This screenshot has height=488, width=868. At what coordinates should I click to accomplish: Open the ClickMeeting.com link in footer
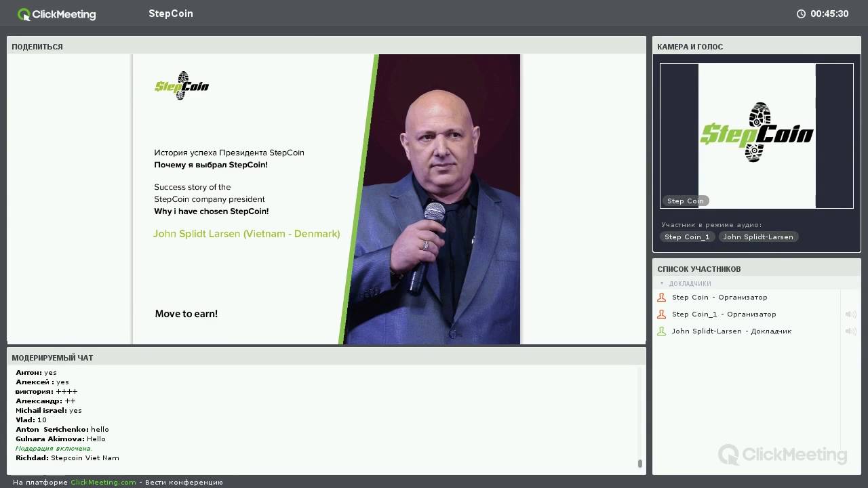[103, 482]
